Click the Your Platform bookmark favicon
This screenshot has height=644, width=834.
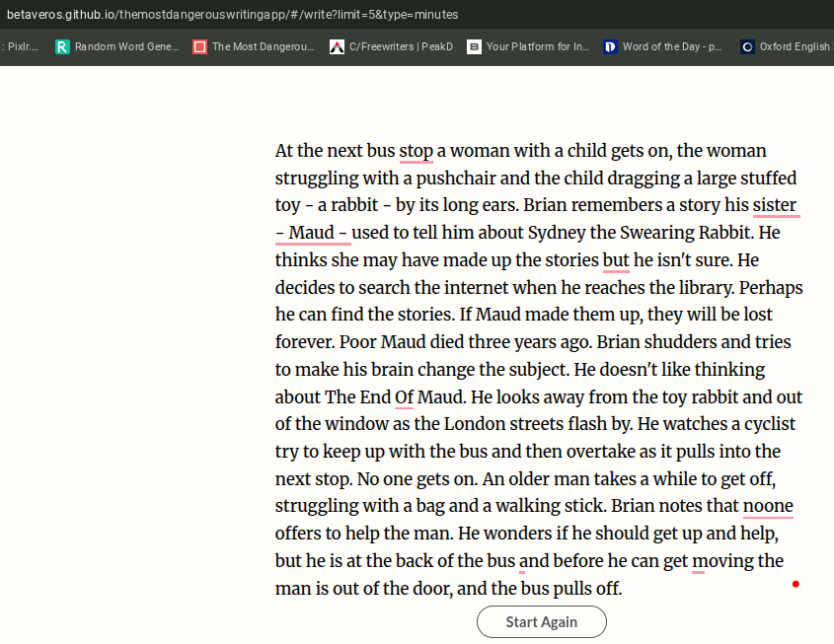point(474,46)
